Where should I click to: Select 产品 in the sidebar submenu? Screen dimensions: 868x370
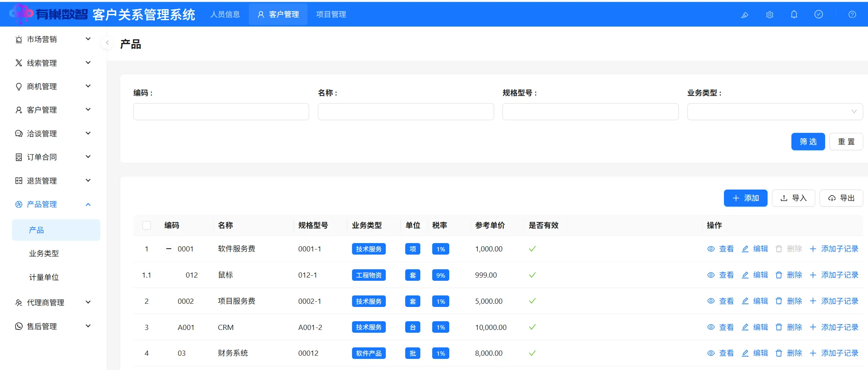tap(56, 230)
